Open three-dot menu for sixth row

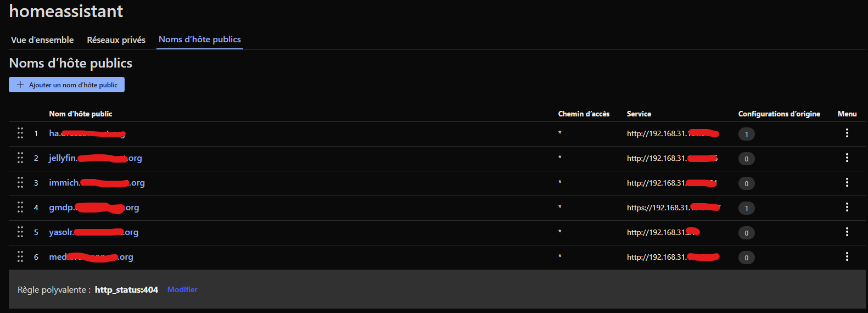pyautogui.click(x=847, y=257)
